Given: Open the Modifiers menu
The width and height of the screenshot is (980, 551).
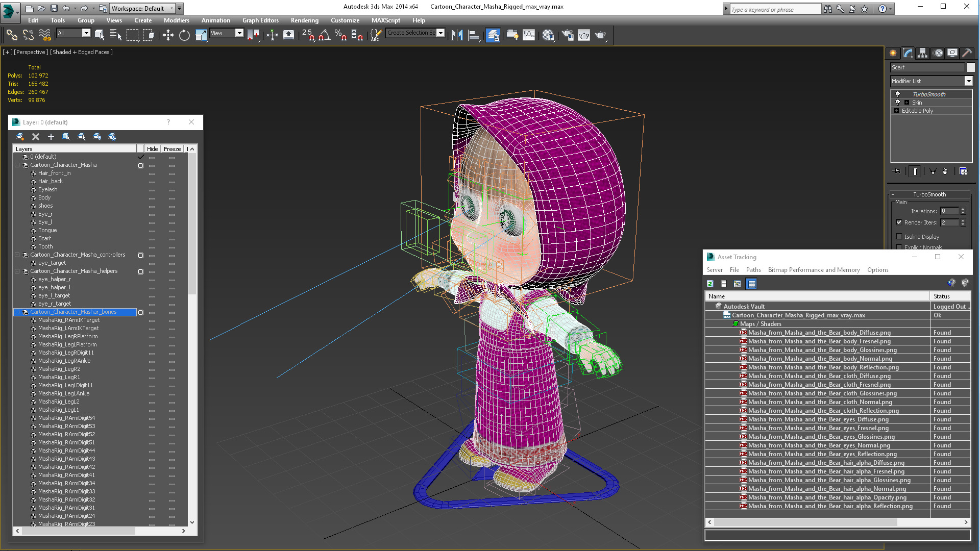Looking at the screenshot, I should click(x=176, y=20).
